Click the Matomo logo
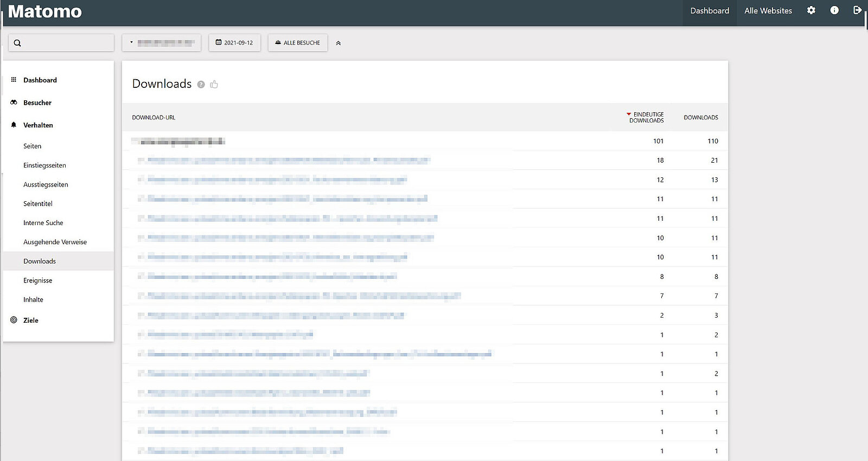Screen dimensions: 868x461 click(45, 11)
